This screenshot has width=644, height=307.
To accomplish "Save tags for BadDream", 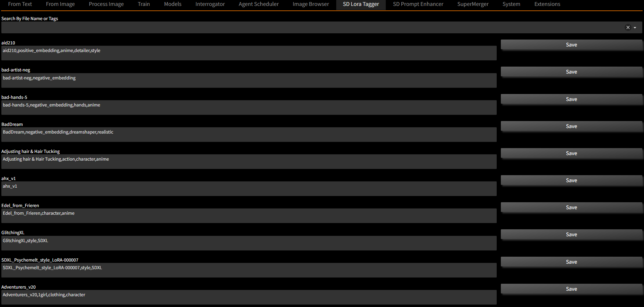I will (572, 126).
